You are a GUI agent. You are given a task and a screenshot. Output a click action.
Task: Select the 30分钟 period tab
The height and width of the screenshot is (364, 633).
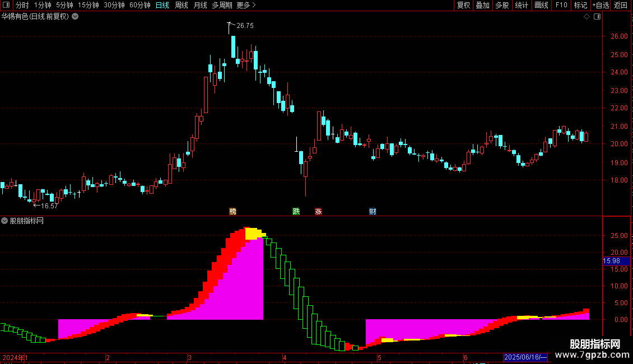point(114,5)
